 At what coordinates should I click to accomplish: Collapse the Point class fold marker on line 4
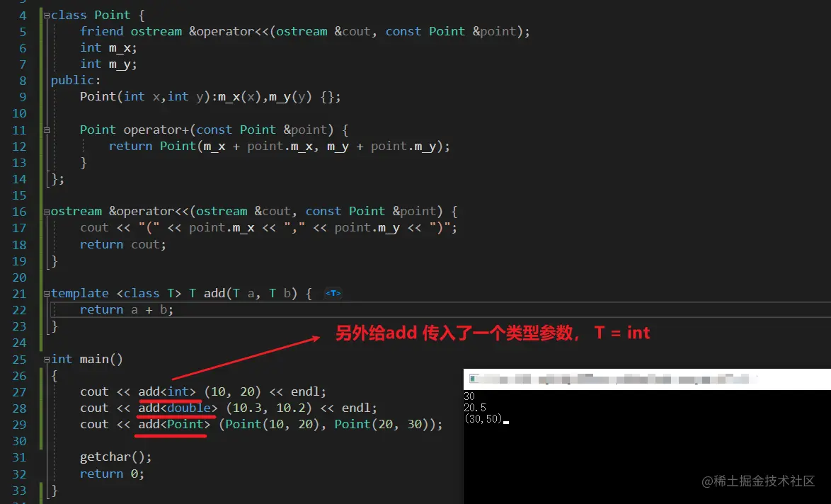pyautogui.click(x=46, y=15)
